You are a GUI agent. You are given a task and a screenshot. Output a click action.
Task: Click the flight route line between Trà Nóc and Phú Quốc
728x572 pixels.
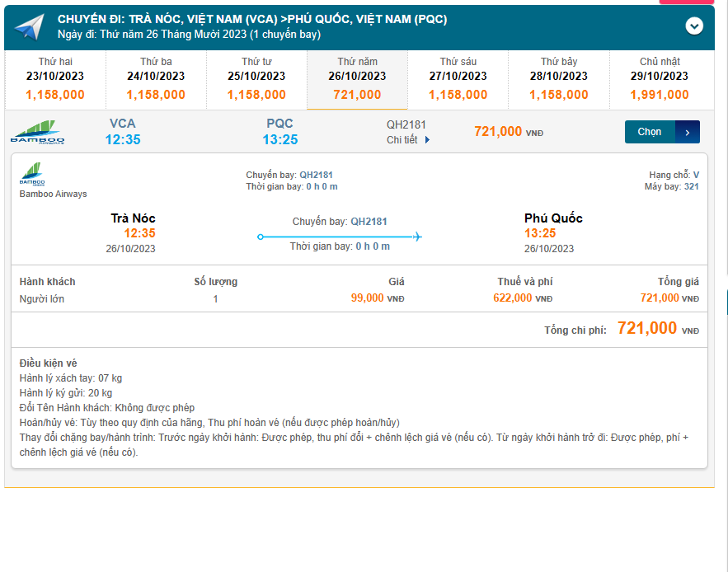340,237
